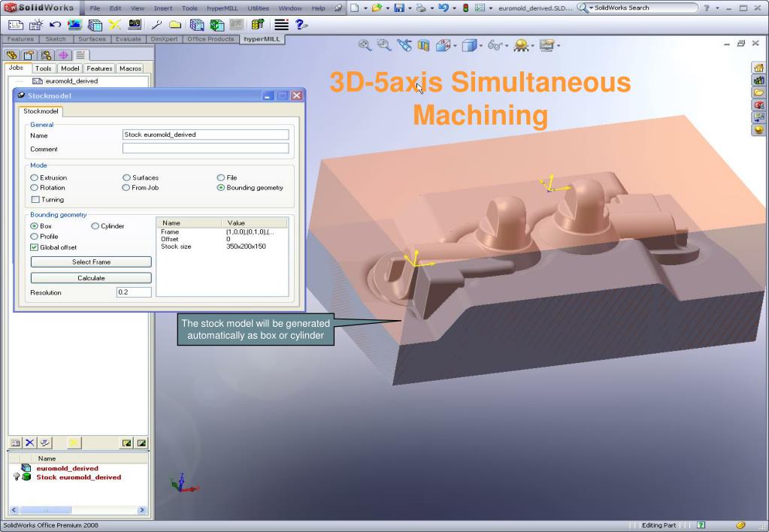The height and width of the screenshot is (532, 769).
Task: Click the Resolution input field
Action: tap(133, 292)
